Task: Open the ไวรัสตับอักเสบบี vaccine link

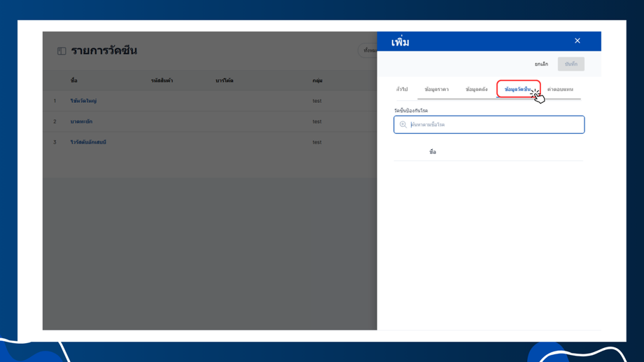Action: [88, 142]
